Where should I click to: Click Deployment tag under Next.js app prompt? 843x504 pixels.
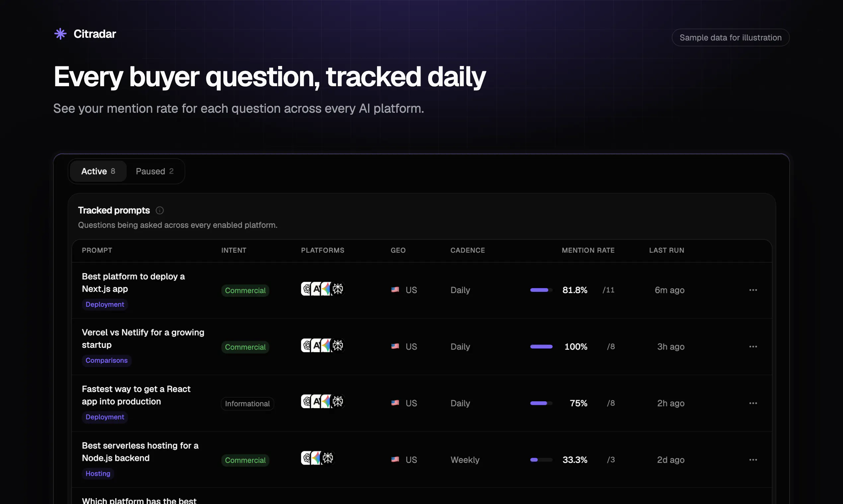(x=105, y=304)
